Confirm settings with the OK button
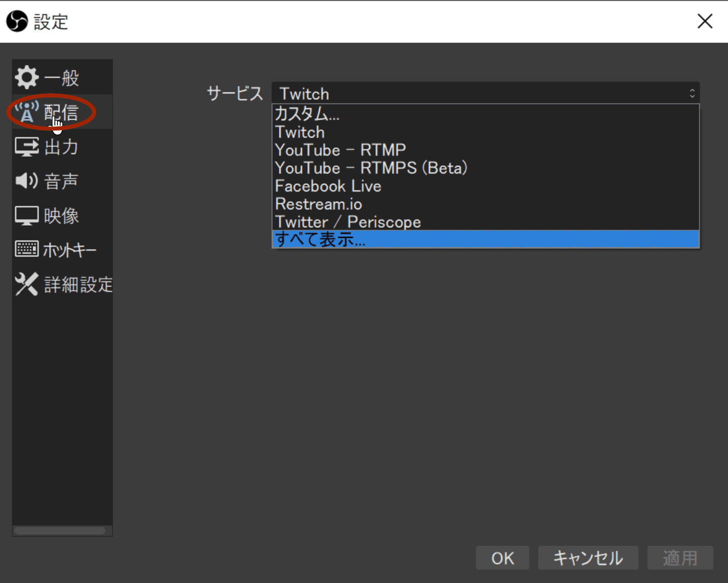The width and height of the screenshot is (728, 583). pyautogui.click(x=502, y=558)
